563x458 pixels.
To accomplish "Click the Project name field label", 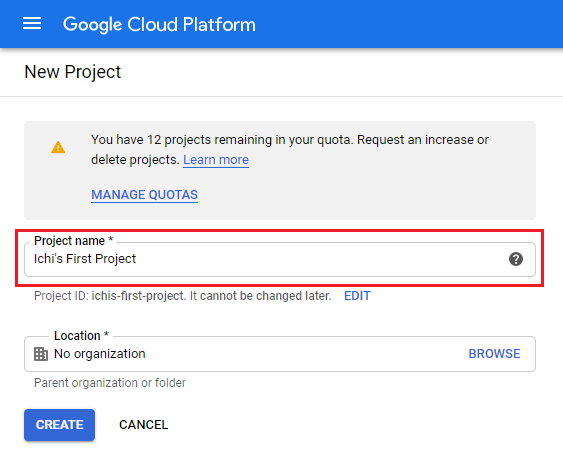I will pos(73,240).
